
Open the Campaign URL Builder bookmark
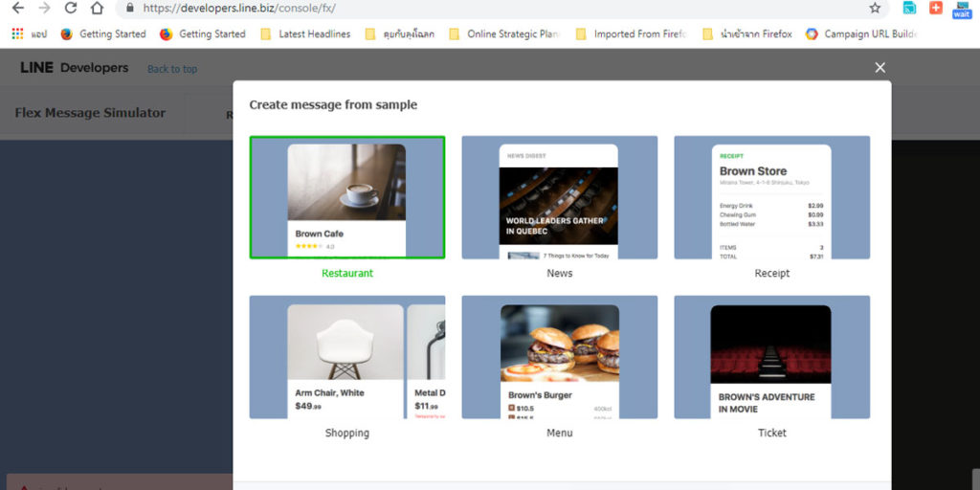click(x=862, y=33)
